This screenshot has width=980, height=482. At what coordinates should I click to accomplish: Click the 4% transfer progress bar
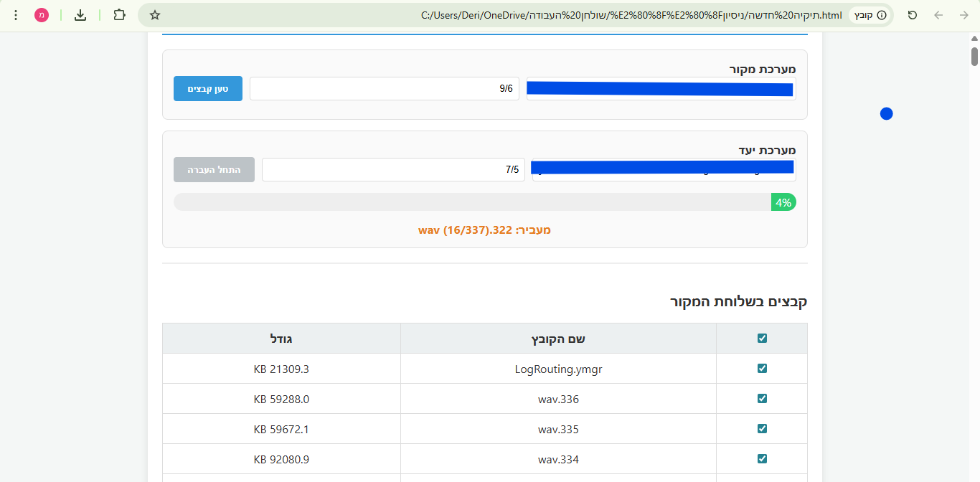click(484, 202)
